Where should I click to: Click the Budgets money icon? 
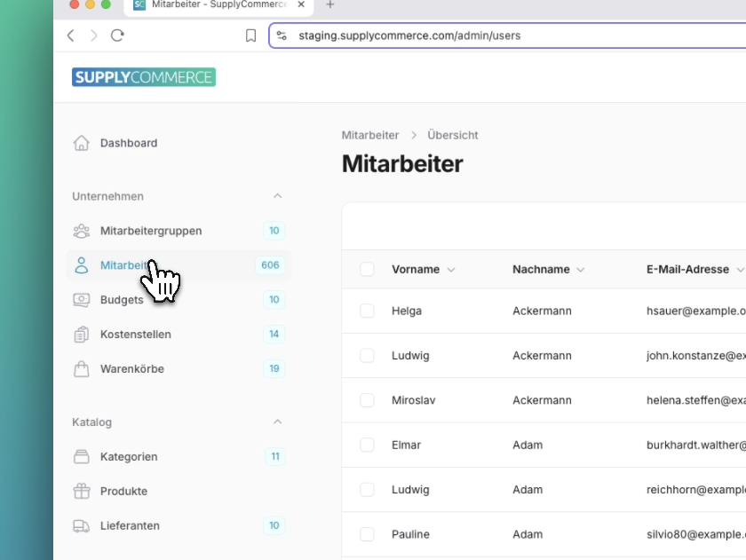tap(82, 300)
